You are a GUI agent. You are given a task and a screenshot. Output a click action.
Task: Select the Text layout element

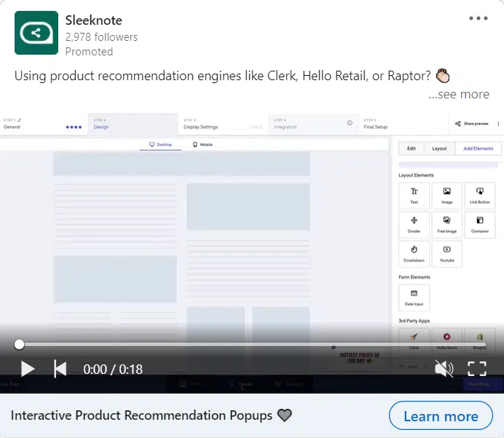(x=414, y=195)
